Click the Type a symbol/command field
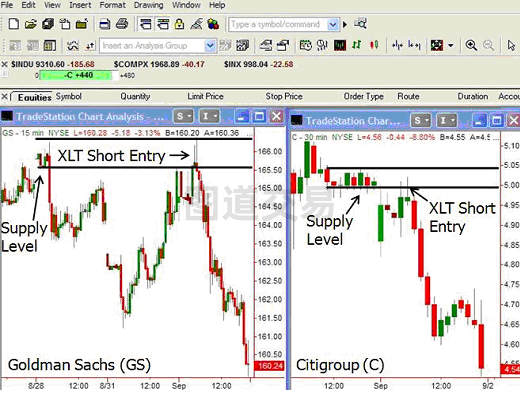 [278, 24]
